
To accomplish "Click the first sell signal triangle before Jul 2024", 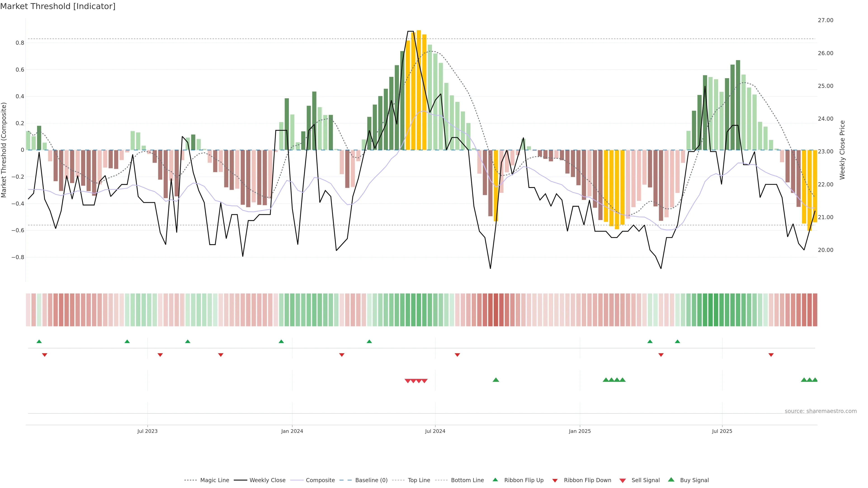I will [407, 381].
